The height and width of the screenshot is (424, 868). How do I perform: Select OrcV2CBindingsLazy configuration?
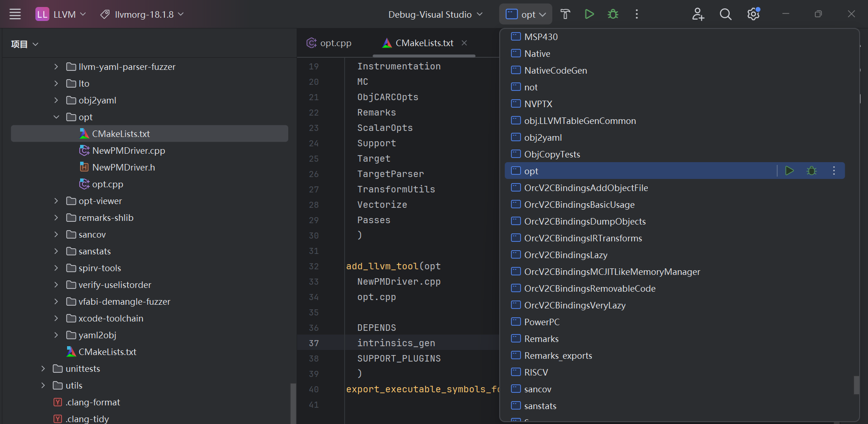[674, 255]
